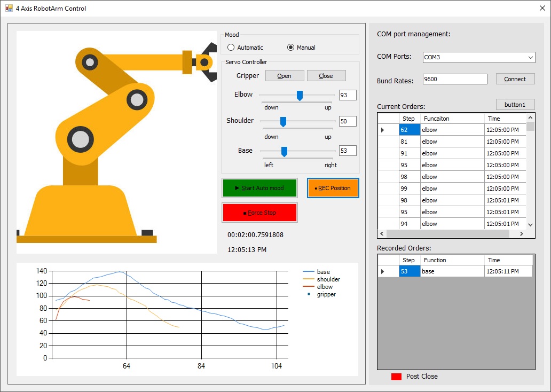Click inside the Bund Rates field showing 9600
551x392 pixels.
tap(454, 79)
